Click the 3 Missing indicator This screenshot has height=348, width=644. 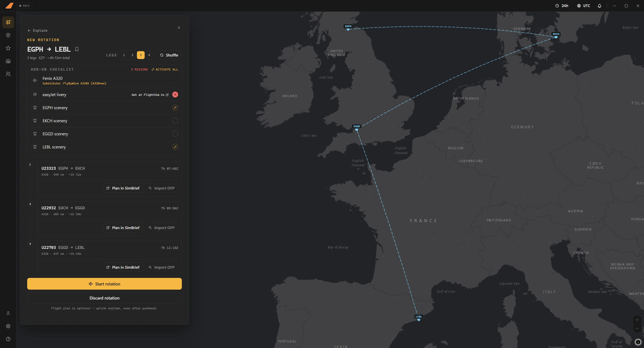(139, 69)
